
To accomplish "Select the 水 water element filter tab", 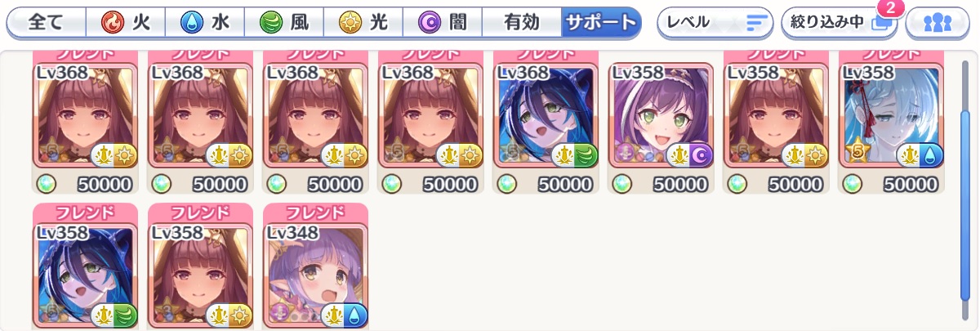I will (204, 23).
